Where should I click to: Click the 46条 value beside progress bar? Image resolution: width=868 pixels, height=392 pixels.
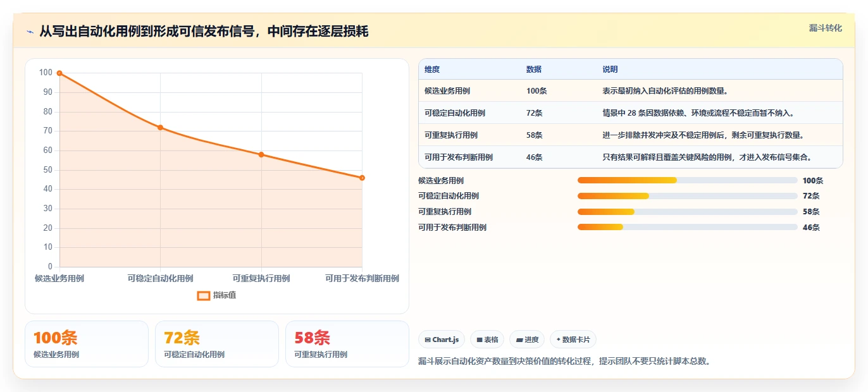click(x=811, y=228)
